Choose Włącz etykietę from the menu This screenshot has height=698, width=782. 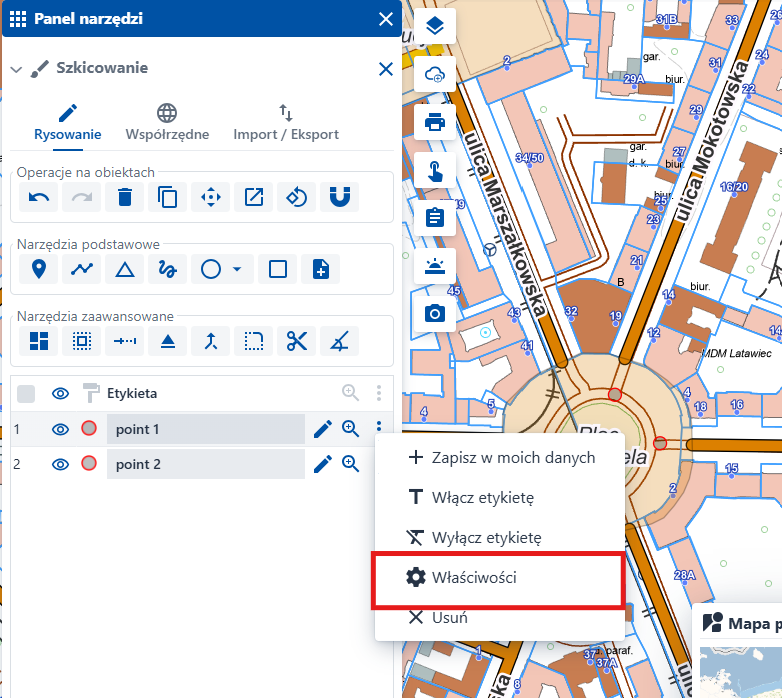(500, 497)
